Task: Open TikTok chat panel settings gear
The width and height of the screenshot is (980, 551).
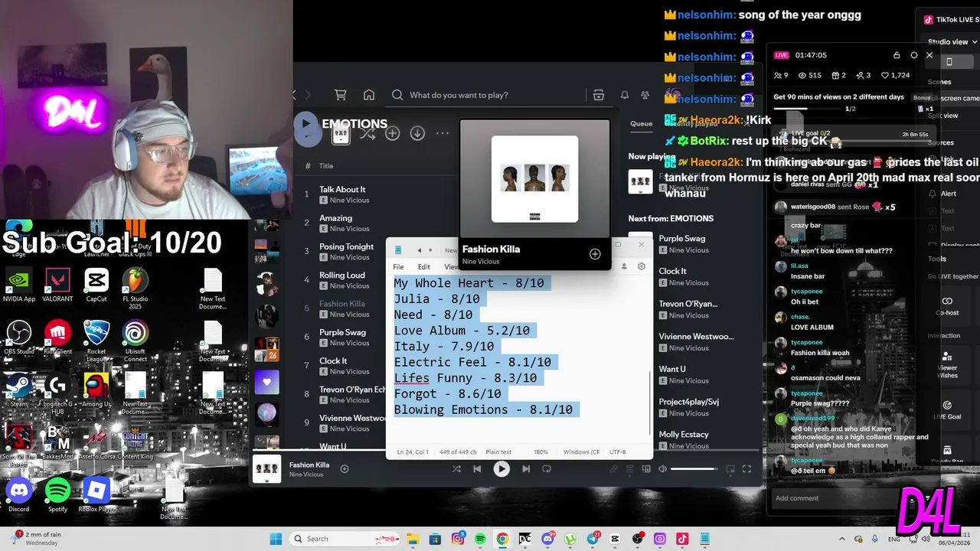Action: click(913, 55)
